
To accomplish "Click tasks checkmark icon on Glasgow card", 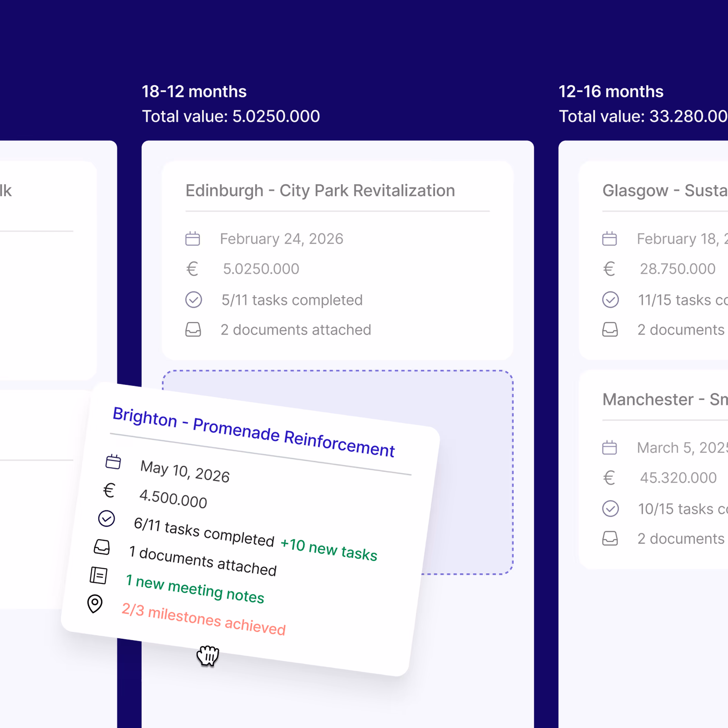I will pyautogui.click(x=610, y=300).
